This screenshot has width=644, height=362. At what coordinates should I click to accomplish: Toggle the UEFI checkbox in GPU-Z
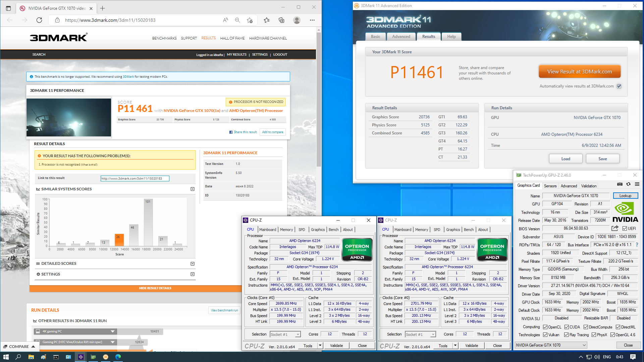pyautogui.click(x=625, y=229)
